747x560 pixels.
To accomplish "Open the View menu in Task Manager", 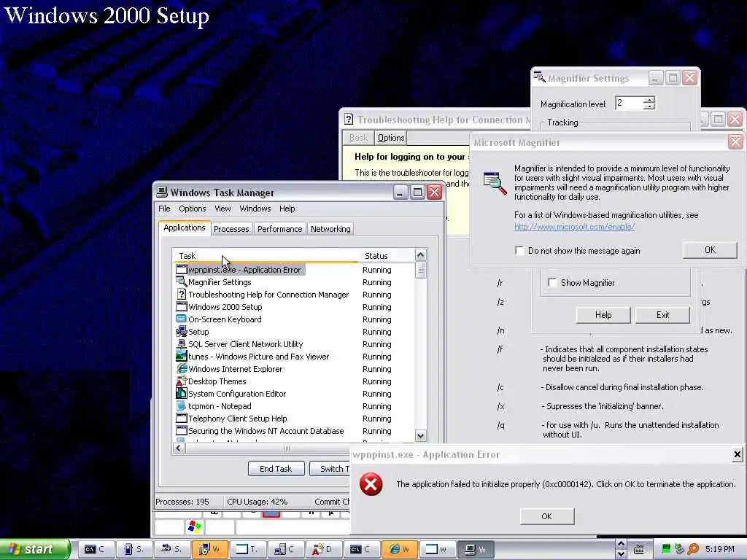I will (222, 209).
